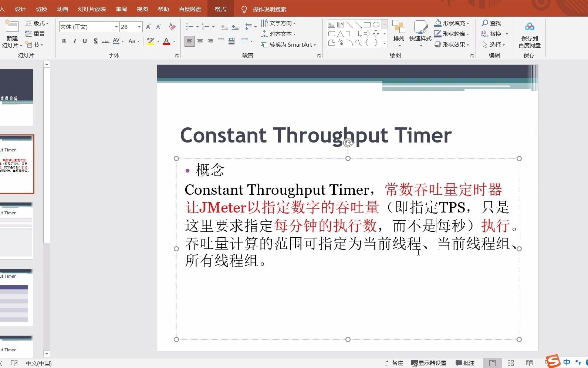The image size is (588, 368).
Task: Open the 排列 arrange menu
Action: tap(399, 34)
